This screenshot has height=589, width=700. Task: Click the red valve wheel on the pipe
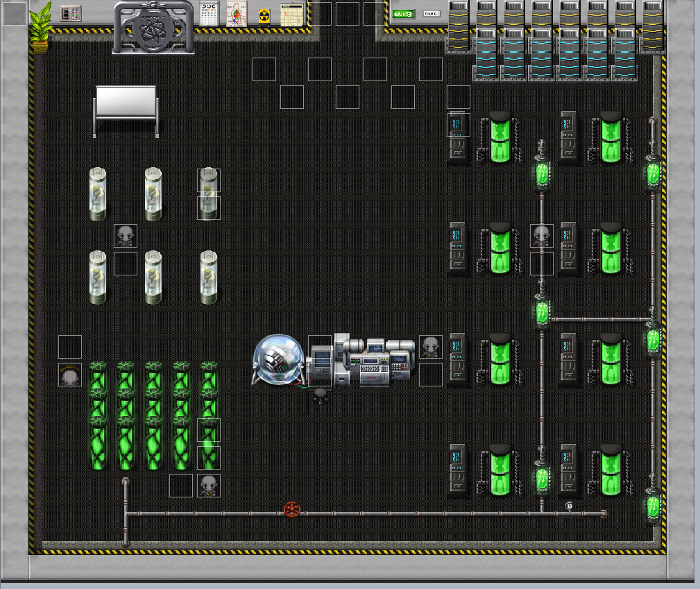click(292, 509)
